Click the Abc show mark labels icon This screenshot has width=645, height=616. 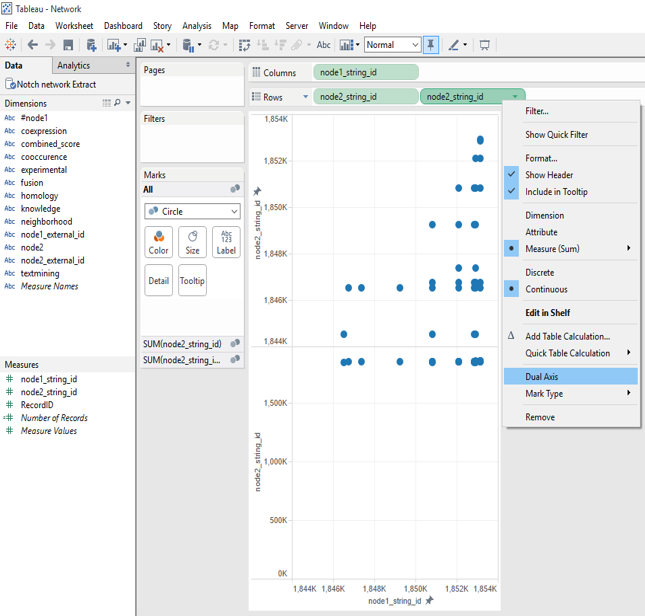pos(323,45)
